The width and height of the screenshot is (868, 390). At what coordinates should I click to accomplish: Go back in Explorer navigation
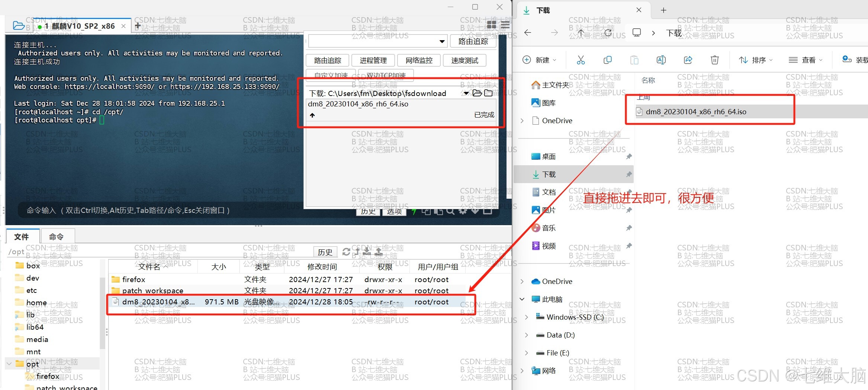pyautogui.click(x=527, y=33)
